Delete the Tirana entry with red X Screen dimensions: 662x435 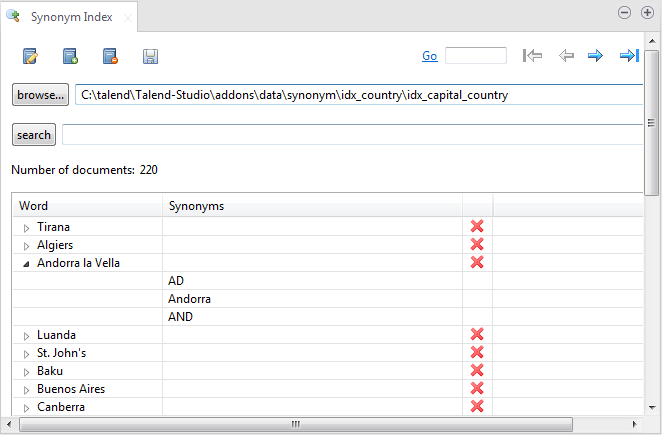click(x=477, y=227)
